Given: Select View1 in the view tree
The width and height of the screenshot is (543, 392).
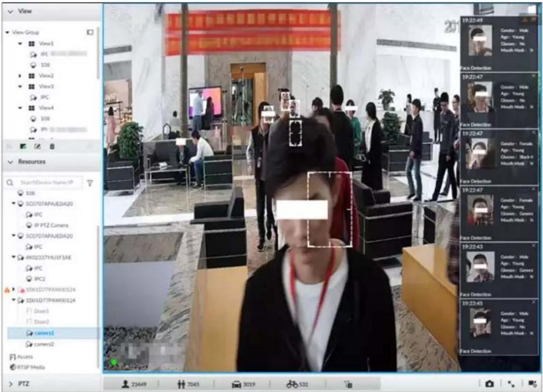Looking at the screenshot, I should [46, 44].
